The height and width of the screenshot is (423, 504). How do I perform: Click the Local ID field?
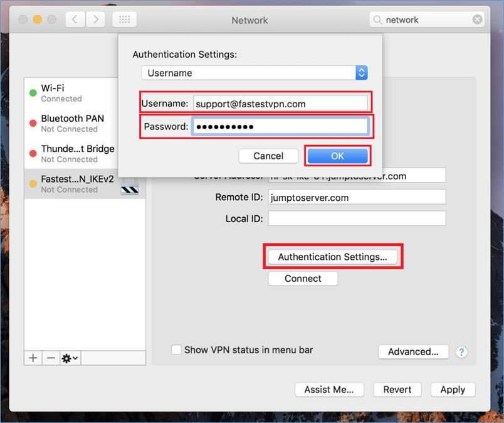(x=357, y=218)
